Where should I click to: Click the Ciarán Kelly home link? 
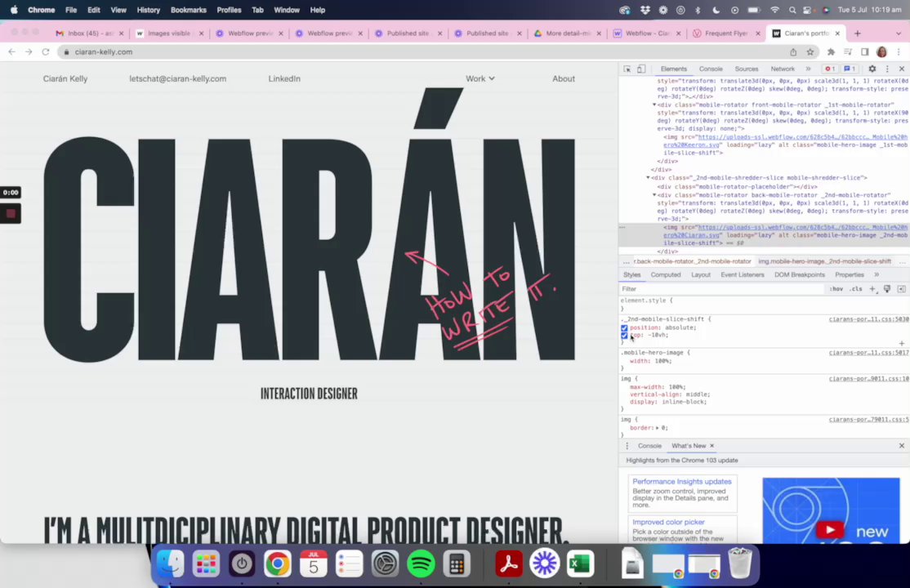[x=65, y=78]
